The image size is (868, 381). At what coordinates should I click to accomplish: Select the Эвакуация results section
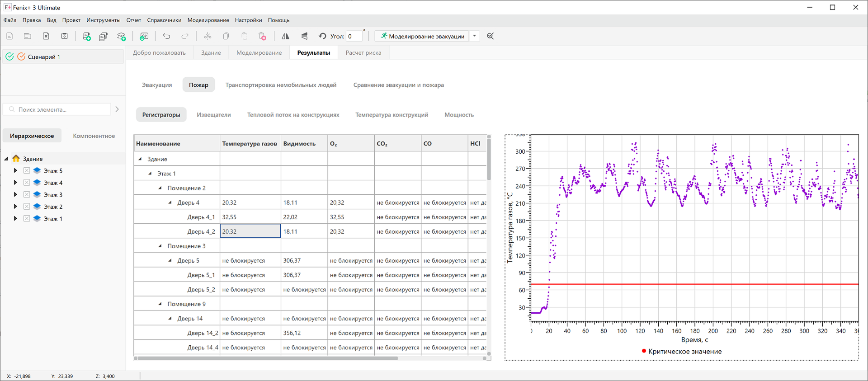click(x=157, y=85)
